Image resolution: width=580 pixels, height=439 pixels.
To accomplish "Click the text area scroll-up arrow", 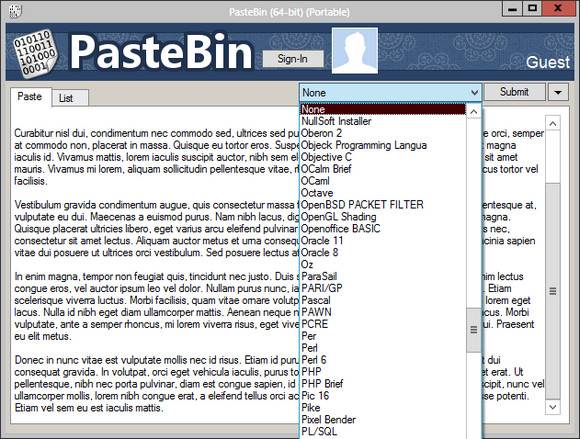I will point(553,124).
